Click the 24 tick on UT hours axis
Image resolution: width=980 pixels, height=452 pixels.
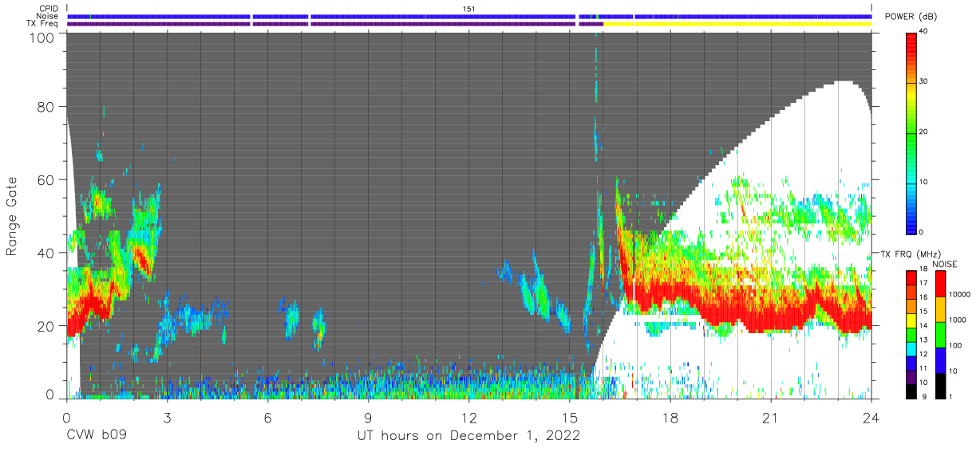871,418
